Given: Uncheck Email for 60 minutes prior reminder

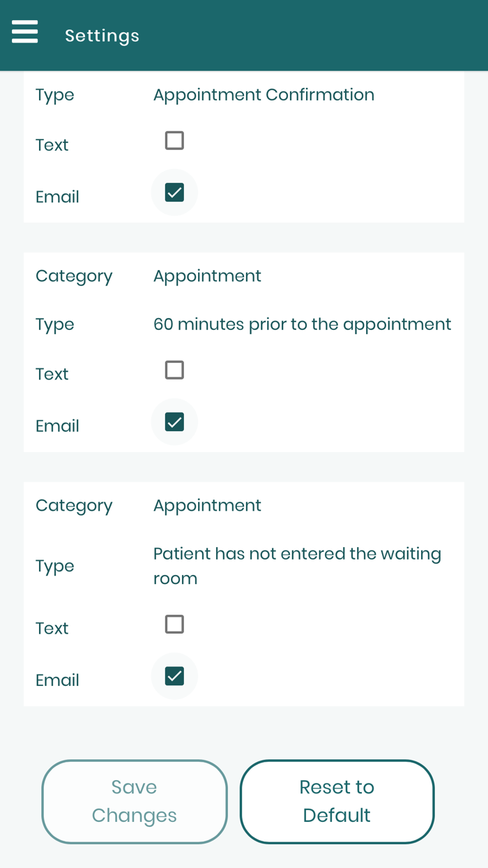Looking at the screenshot, I should point(174,421).
